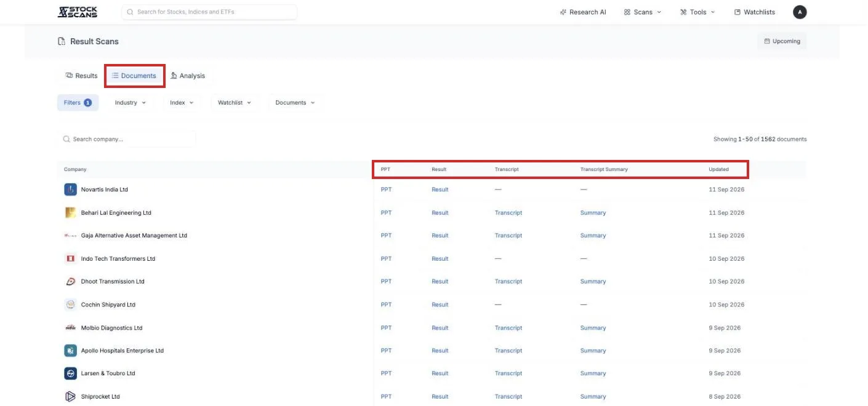This screenshot has width=868, height=406.
Task: Click the Indo Tech Transformers logo
Action: [x=70, y=259]
